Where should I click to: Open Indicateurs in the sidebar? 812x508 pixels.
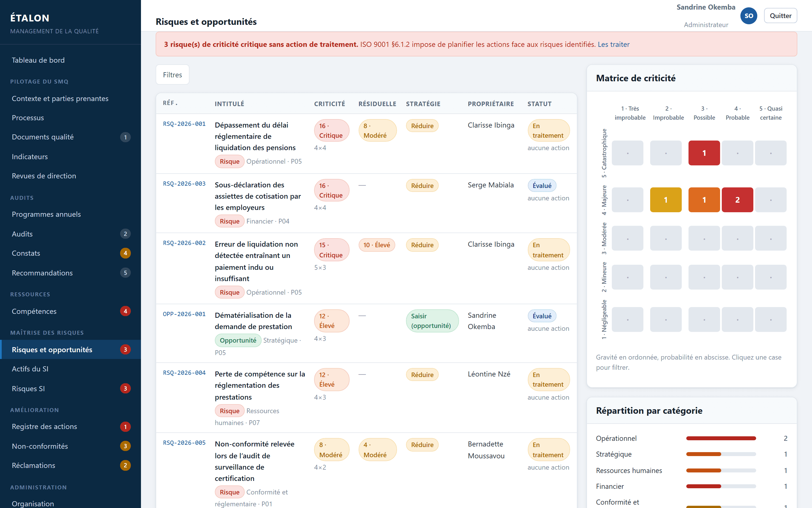[x=70, y=157]
